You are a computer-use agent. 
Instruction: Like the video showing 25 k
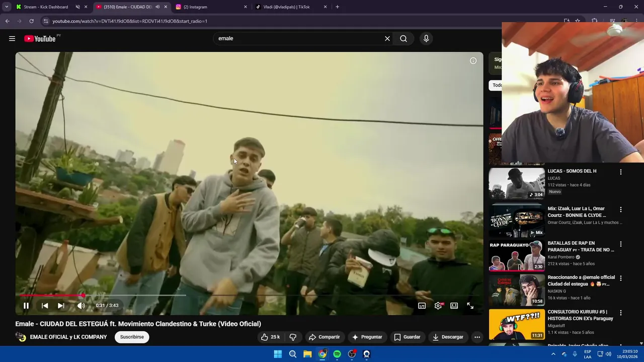pos(270,337)
